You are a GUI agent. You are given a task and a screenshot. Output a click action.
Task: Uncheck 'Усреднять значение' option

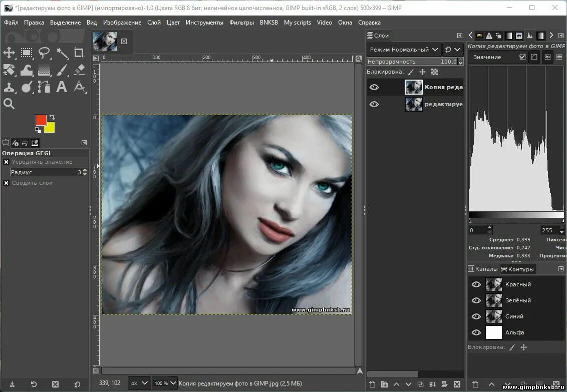[6, 162]
